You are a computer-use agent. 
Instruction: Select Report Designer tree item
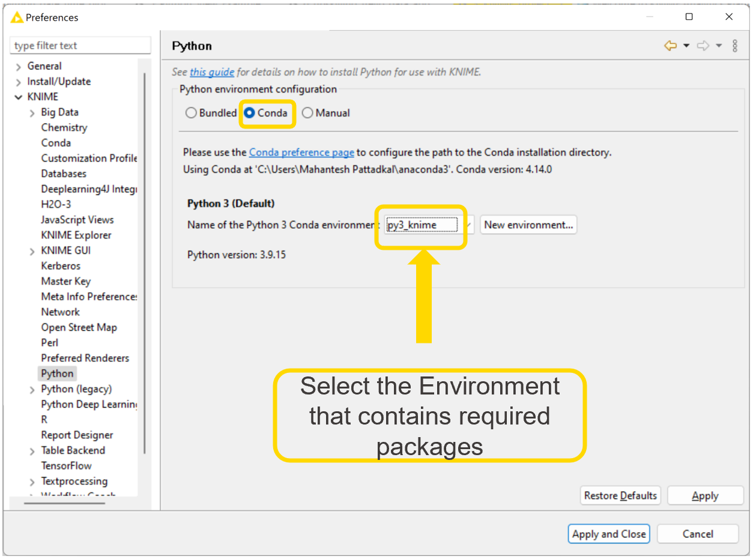pyautogui.click(x=77, y=435)
